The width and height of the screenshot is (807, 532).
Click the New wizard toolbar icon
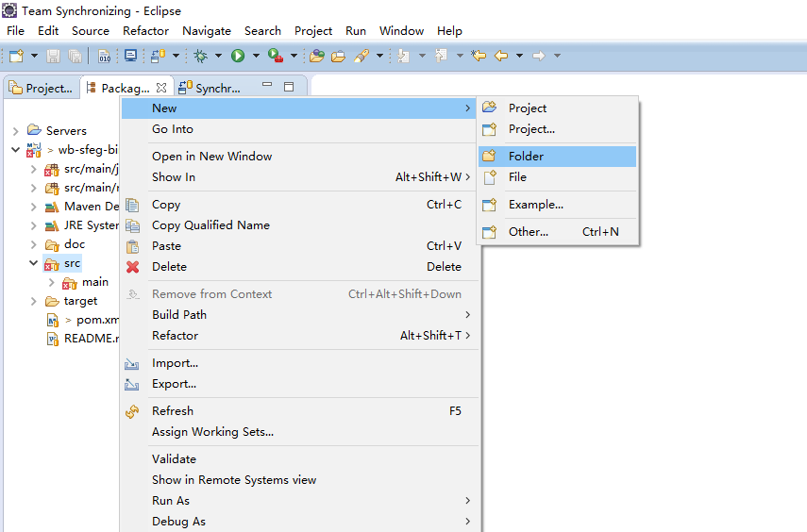click(16, 56)
